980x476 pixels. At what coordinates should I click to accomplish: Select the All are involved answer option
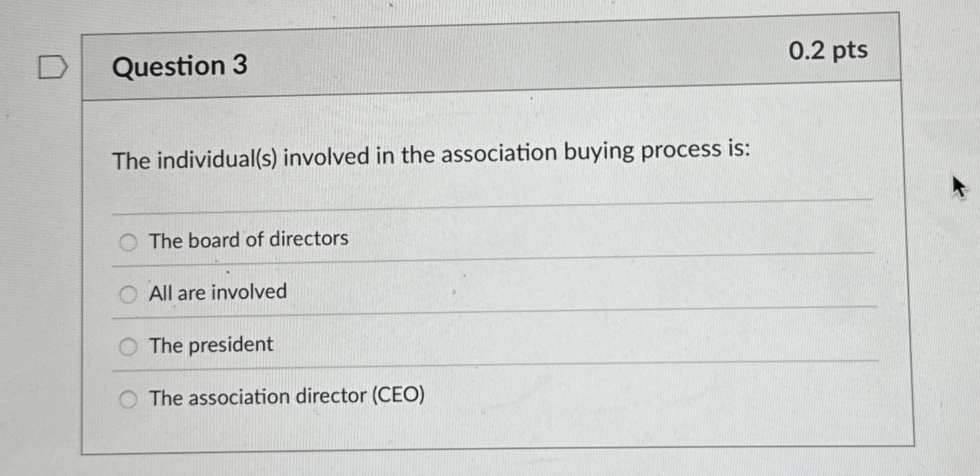pos(128,293)
